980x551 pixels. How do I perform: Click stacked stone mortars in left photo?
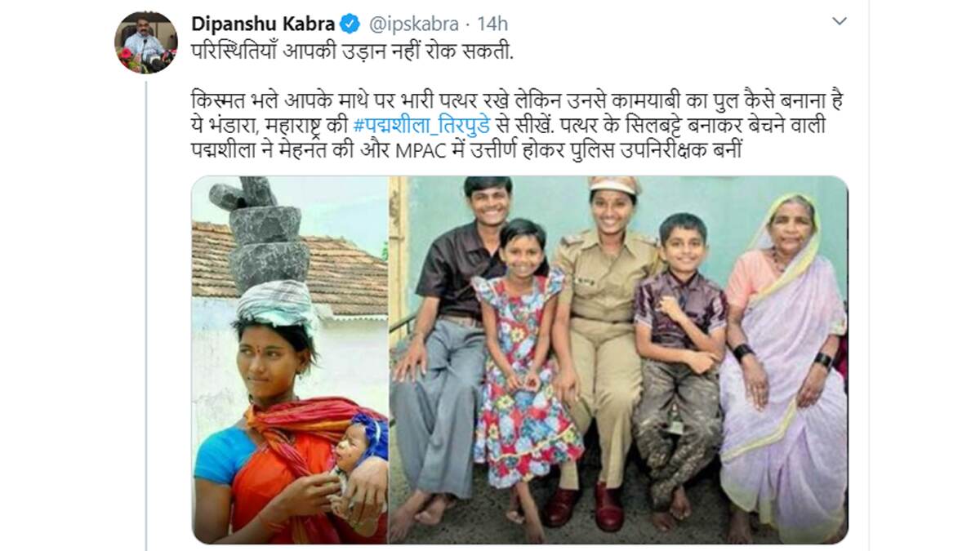(261, 230)
